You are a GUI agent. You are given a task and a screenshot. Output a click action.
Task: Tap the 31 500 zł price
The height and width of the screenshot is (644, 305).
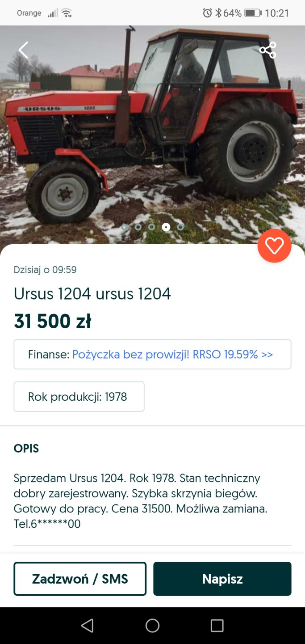[x=53, y=322]
